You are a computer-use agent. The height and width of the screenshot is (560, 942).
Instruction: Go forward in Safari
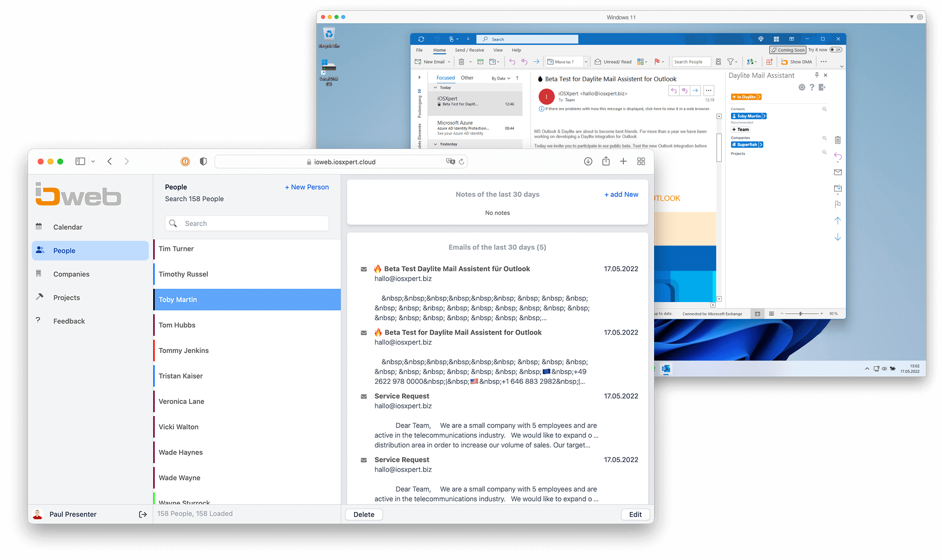pyautogui.click(x=127, y=162)
